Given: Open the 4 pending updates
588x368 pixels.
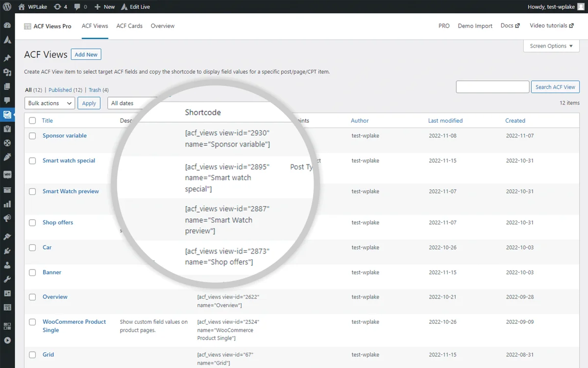Looking at the screenshot, I should (61, 7).
